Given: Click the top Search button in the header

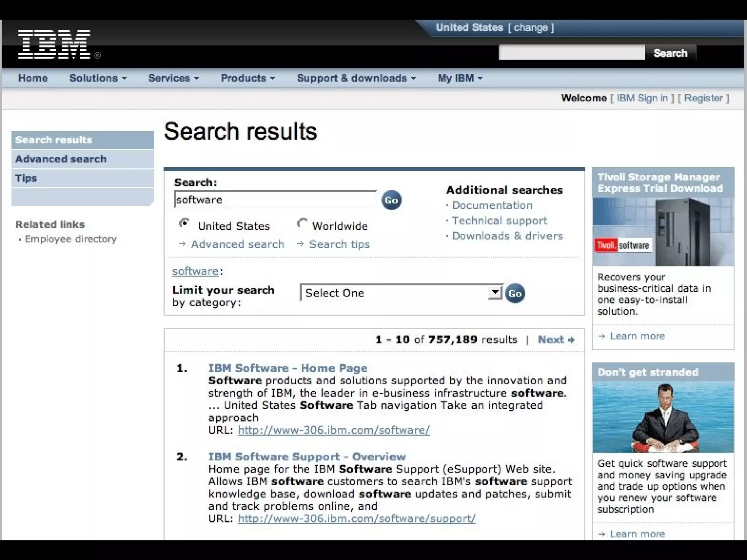Looking at the screenshot, I should [670, 53].
